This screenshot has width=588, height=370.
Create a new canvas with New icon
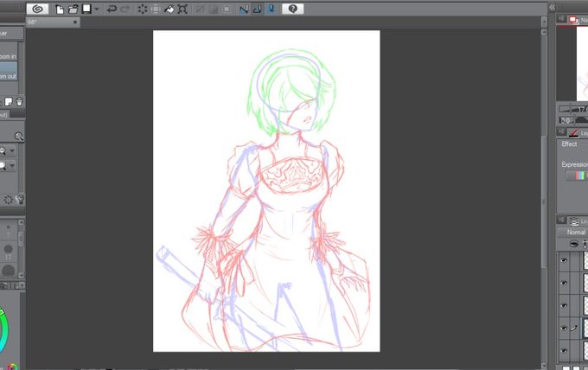pyautogui.click(x=60, y=9)
